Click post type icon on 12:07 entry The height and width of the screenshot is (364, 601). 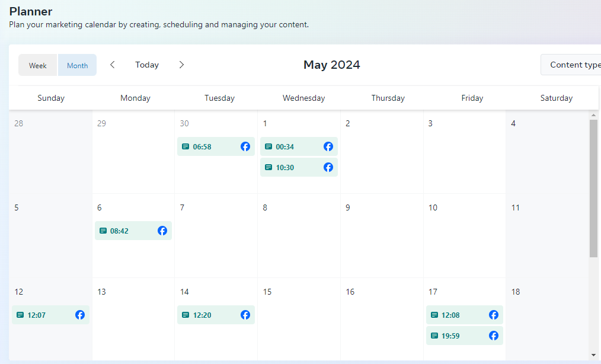[20, 315]
